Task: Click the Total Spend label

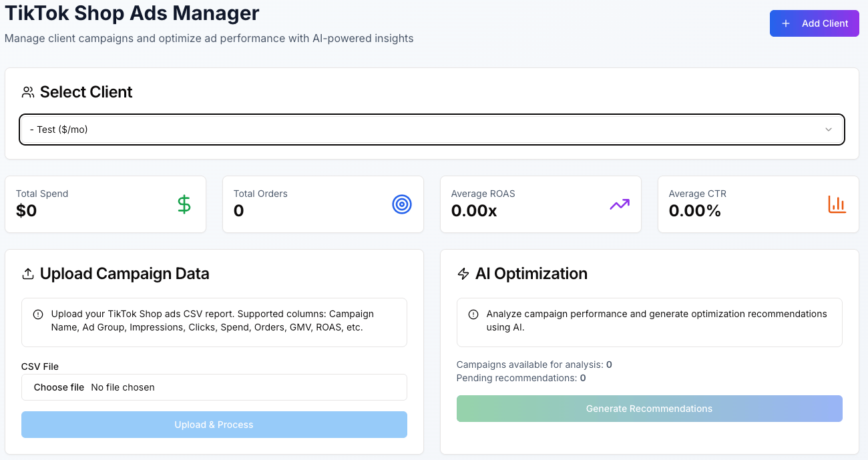Action: 42,194
